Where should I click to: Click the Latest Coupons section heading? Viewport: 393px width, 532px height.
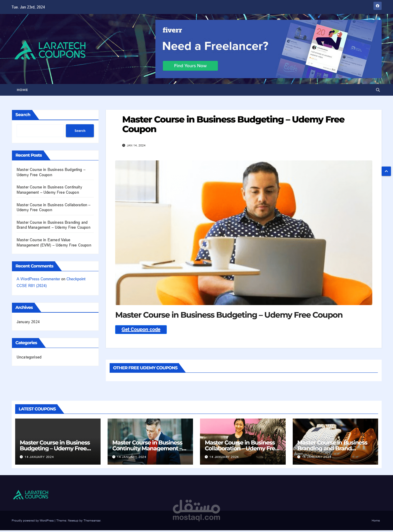37,409
